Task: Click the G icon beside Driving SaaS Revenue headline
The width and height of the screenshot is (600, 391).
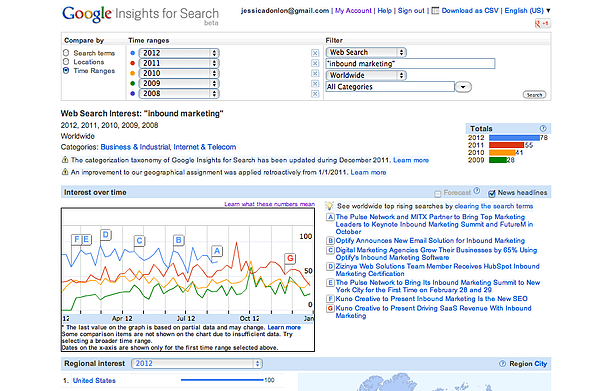Action: pyautogui.click(x=330, y=308)
